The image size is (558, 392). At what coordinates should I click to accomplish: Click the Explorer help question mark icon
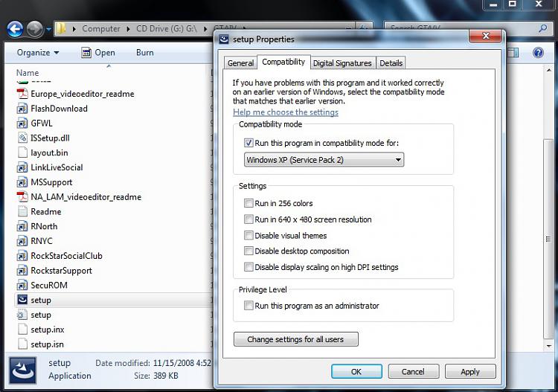tap(538, 53)
